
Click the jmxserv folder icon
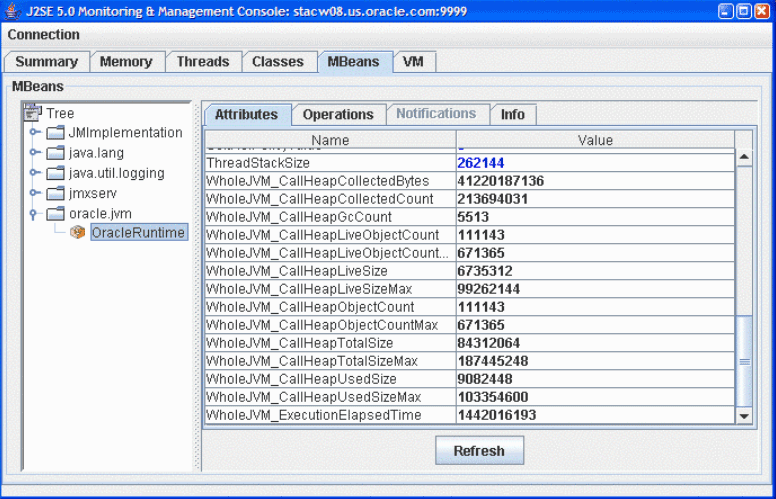coord(55,193)
